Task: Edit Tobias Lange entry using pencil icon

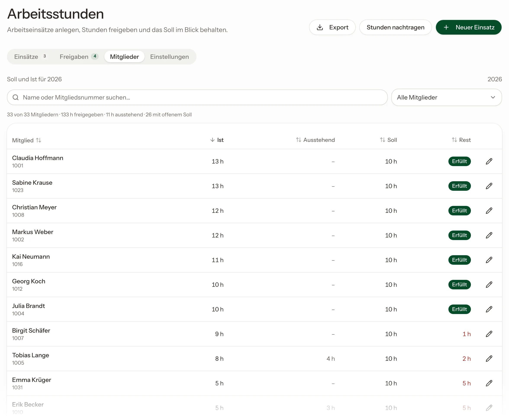Action: pyautogui.click(x=489, y=359)
